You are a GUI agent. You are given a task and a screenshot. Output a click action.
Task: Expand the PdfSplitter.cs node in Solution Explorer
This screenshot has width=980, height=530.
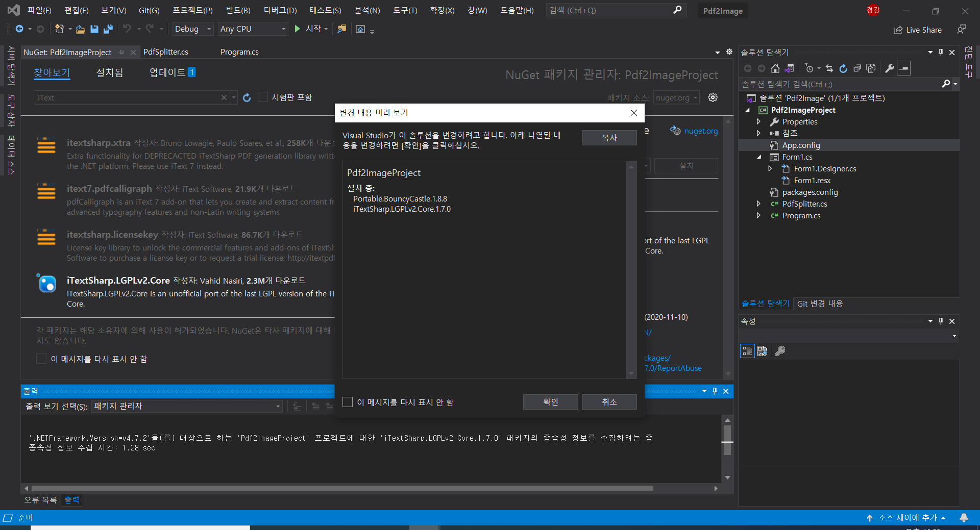click(758, 204)
